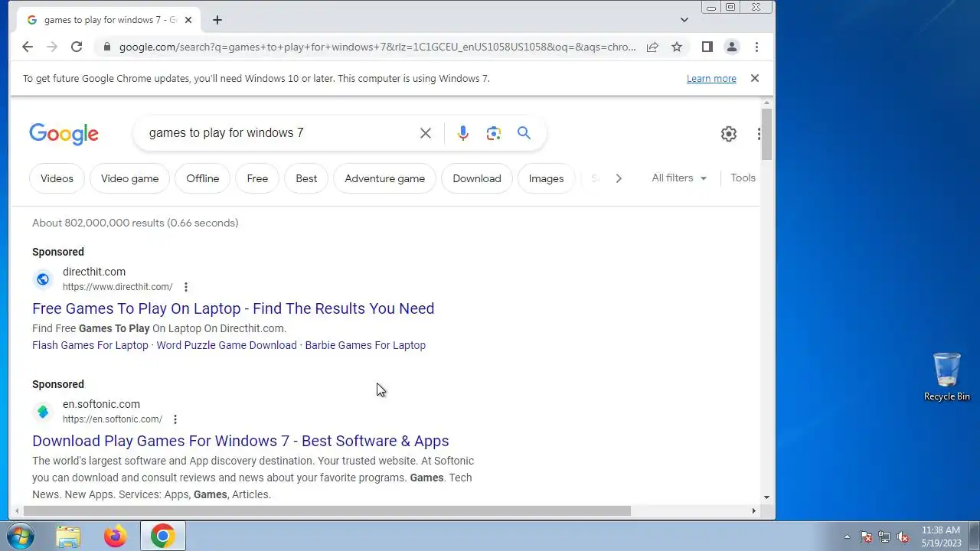Dismiss the Chrome update notification bar

[755, 78]
